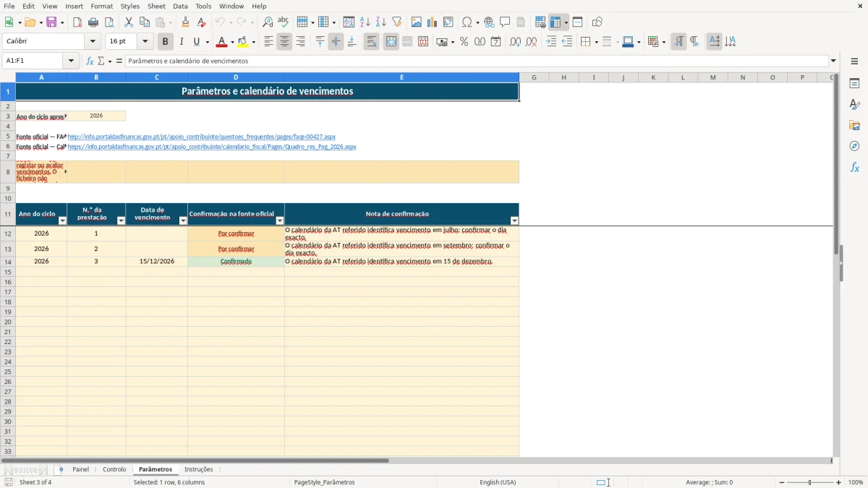Click the Font Color red swatch button
This screenshot has width=868, height=488.
tap(222, 42)
